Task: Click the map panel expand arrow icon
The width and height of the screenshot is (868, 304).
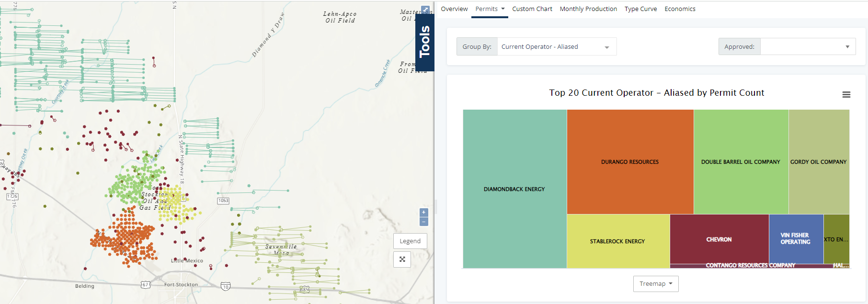Action: [425, 10]
